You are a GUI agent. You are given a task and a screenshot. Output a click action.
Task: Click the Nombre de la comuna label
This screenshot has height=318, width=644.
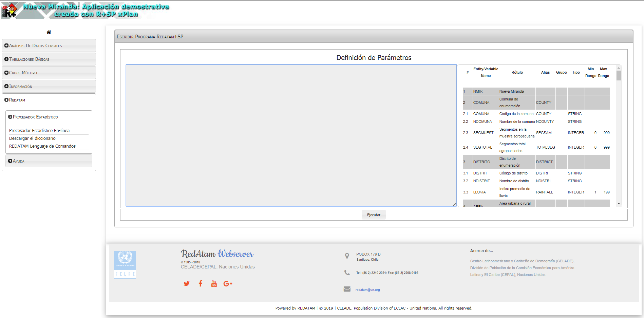[x=517, y=121]
